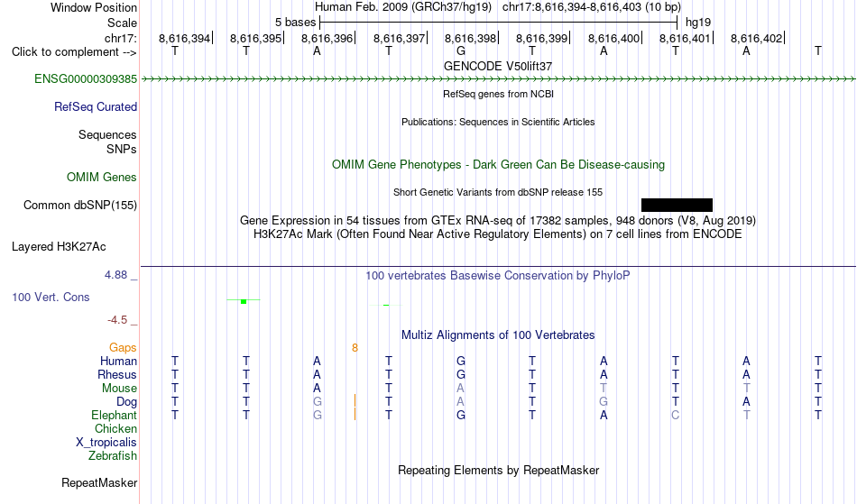Click the OMIM Gene Phenotypes track title
Viewport: 857px width, 504px height.
[499, 164]
